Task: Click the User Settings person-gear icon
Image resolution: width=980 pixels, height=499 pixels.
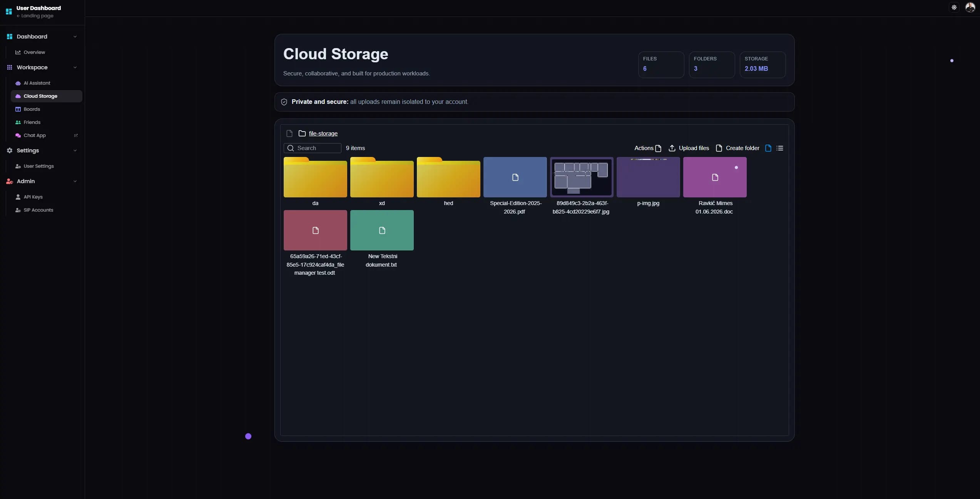Action: point(18,166)
